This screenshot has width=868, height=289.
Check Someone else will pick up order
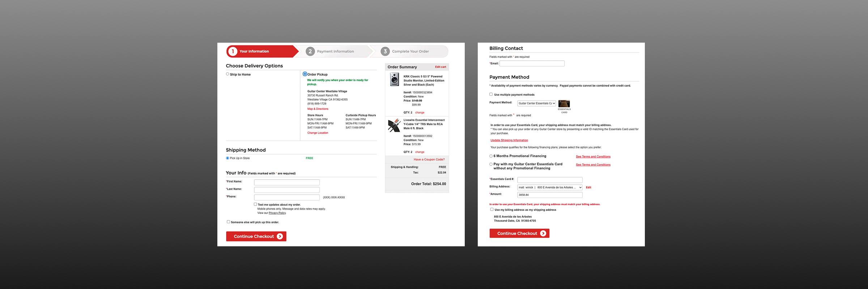(x=228, y=222)
